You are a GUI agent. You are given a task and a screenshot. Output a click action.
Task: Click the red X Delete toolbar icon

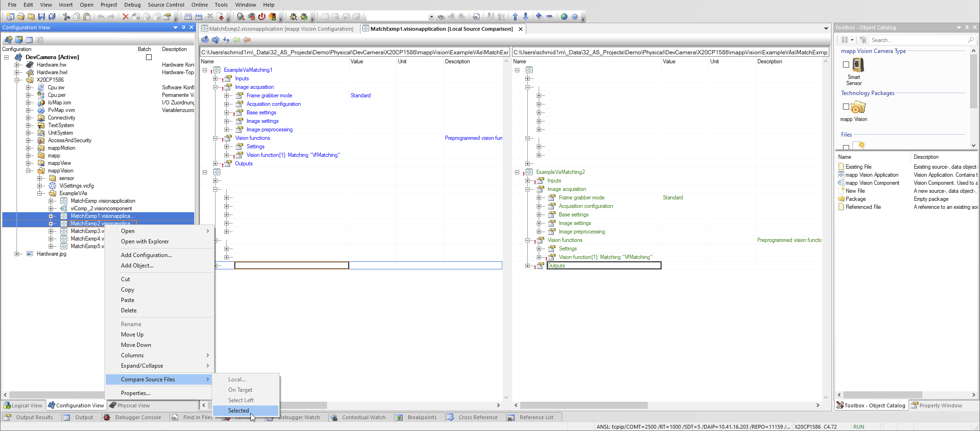(x=125, y=17)
